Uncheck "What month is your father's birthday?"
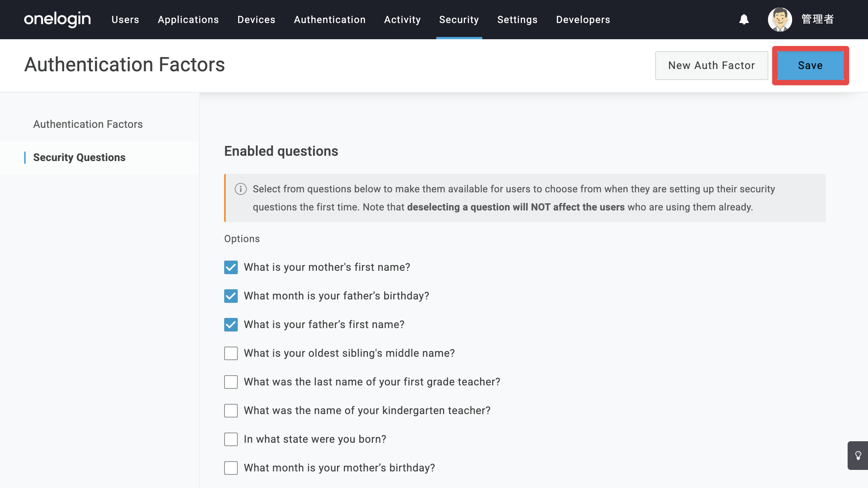The width and height of the screenshot is (868, 488). [x=231, y=296]
